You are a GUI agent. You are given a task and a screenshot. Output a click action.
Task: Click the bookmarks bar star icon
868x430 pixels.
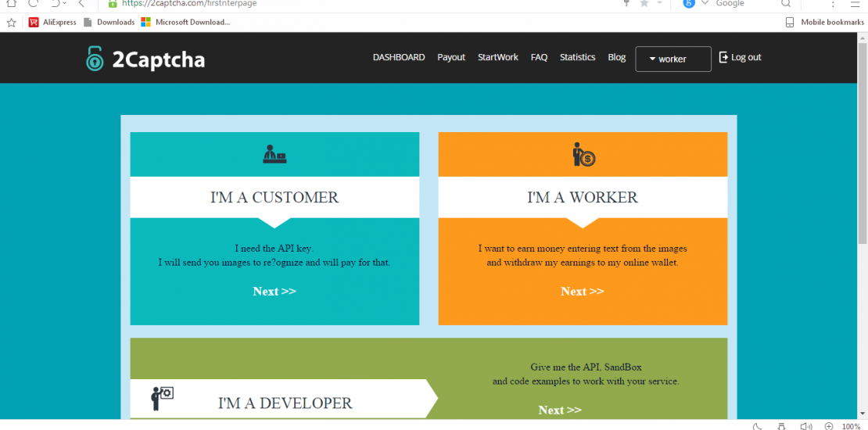(x=11, y=22)
